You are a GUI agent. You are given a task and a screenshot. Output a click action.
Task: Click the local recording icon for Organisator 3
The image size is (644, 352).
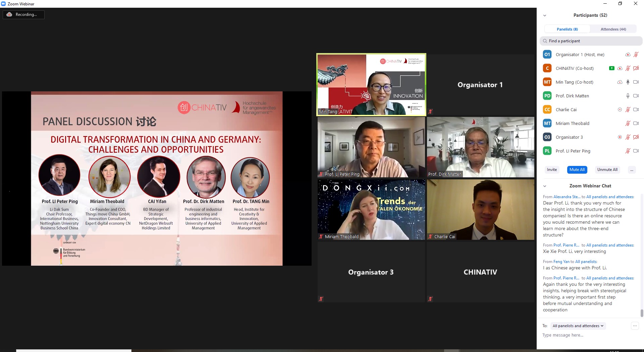[620, 137]
